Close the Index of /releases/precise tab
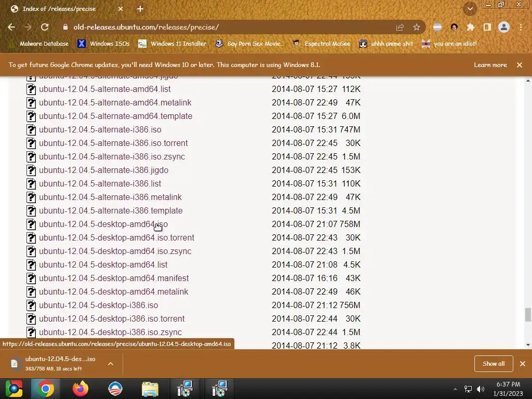Screen dimensions: 532x399 pos(121,9)
